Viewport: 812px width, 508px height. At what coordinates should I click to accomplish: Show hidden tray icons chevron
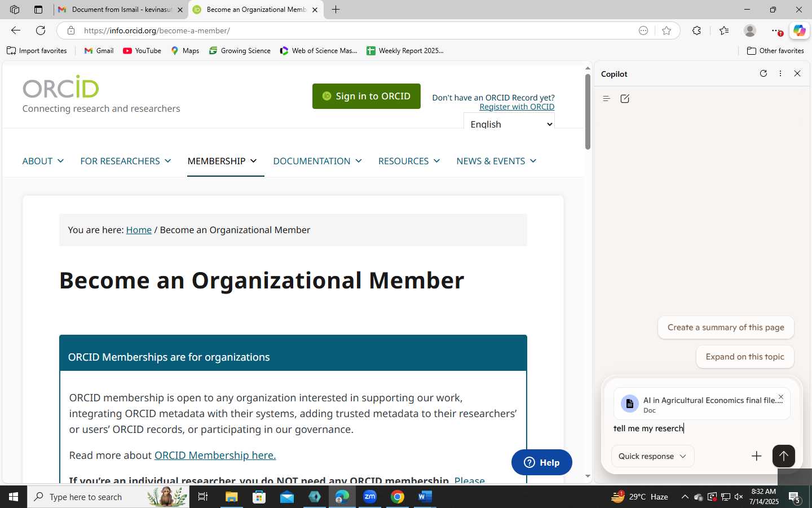pyautogui.click(x=685, y=497)
